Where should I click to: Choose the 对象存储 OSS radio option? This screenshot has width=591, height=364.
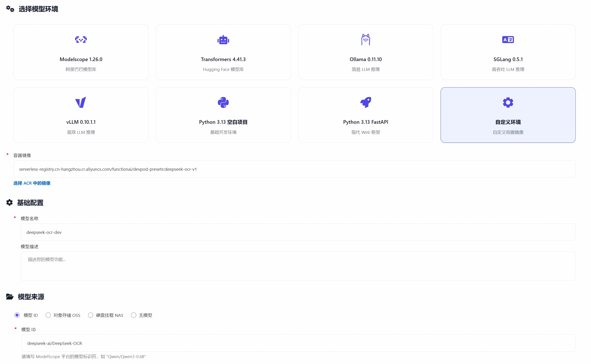click(x=48, y=315)
